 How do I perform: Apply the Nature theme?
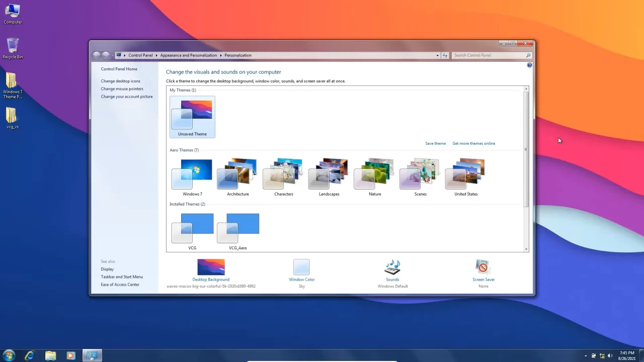375,177
